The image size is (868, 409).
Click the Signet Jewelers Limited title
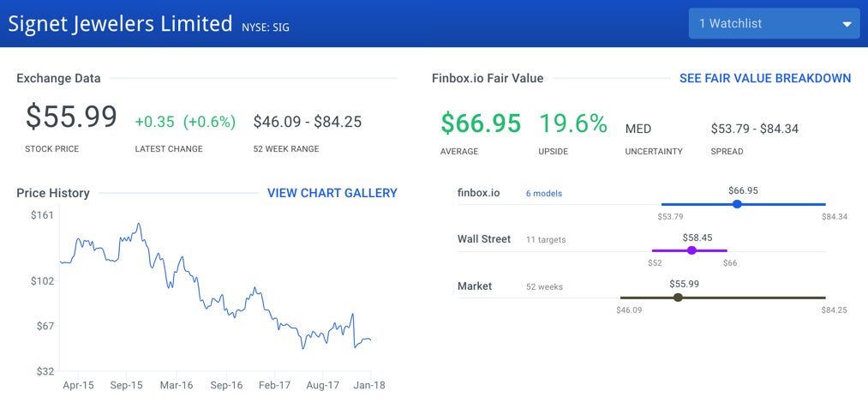click(x=120, y=24)
